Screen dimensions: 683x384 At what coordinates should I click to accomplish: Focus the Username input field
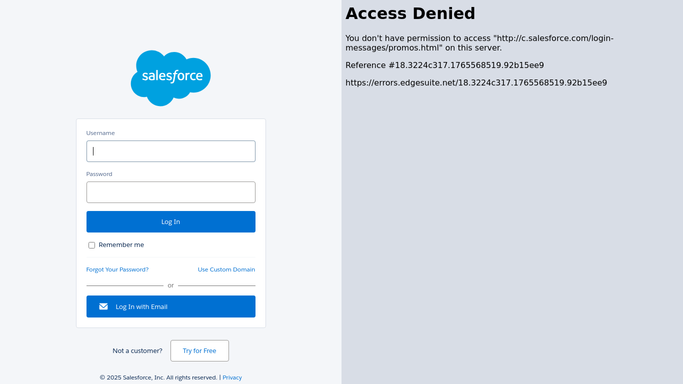(171, 151)
